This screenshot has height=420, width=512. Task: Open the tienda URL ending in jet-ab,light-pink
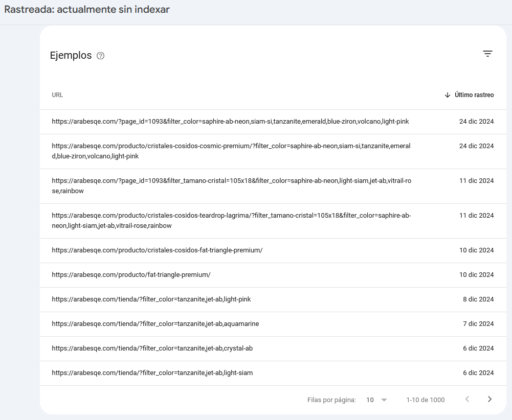[x=151, y=299]
